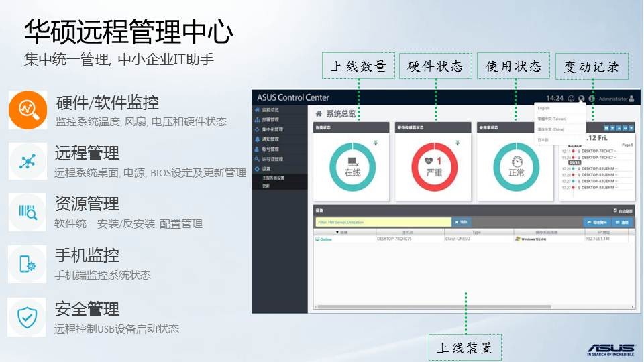
Task: Click the resource management barcode search icon
Action: point(28,213)
